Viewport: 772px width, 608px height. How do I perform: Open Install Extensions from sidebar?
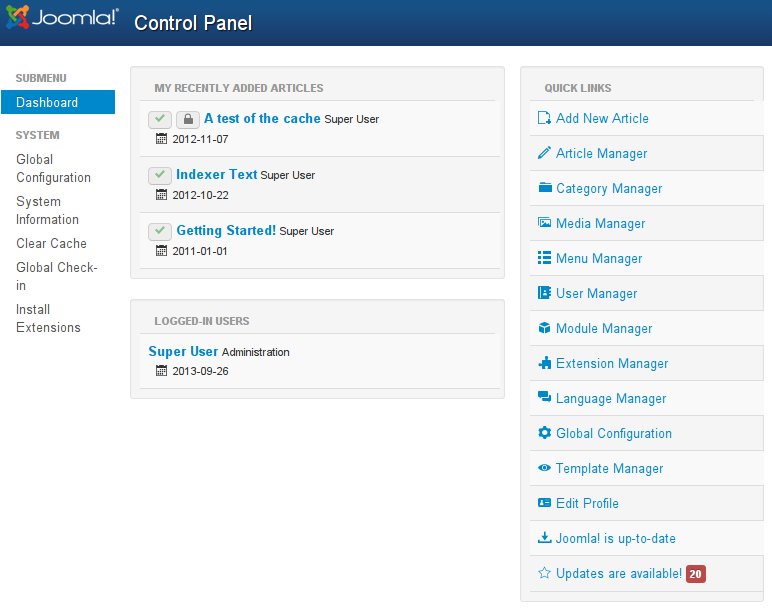pyautogui.click(x=48, y=318)
